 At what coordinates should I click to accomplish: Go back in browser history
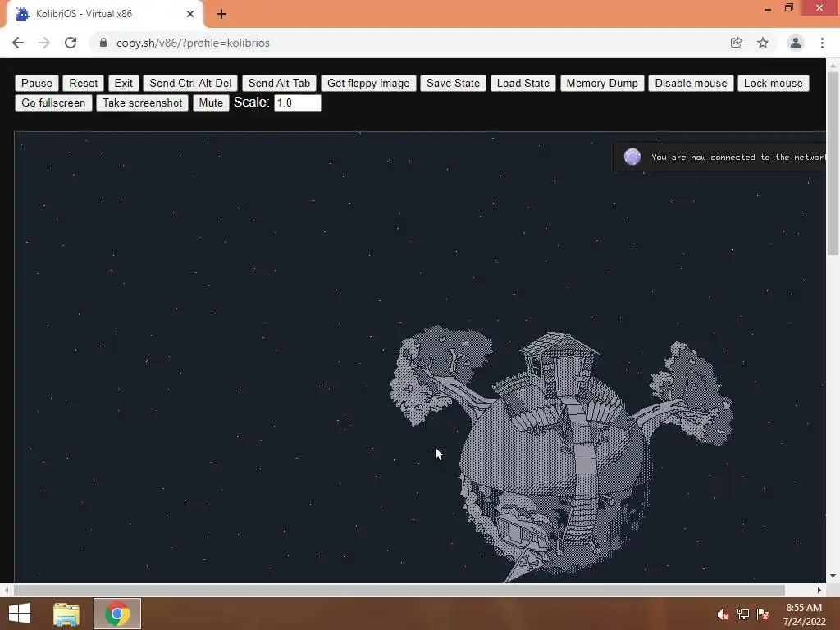[x=18, y=43]
